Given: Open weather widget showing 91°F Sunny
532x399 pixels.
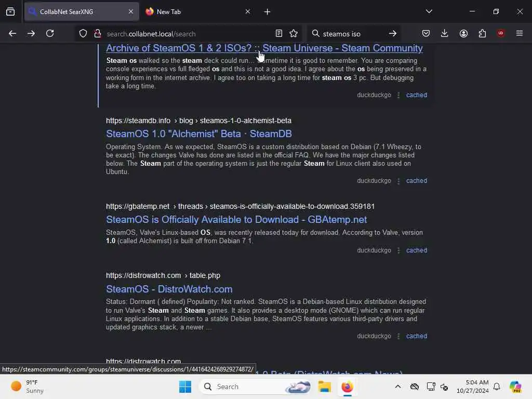Looking at the screenshot, I should [27, 387].
